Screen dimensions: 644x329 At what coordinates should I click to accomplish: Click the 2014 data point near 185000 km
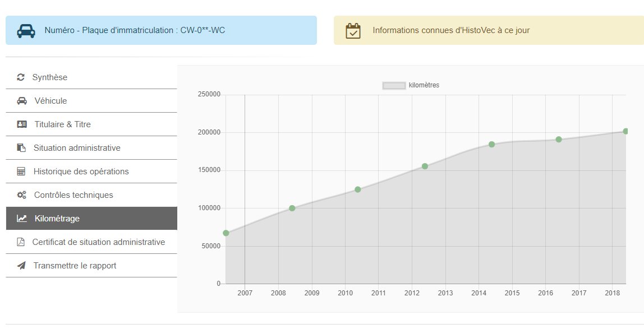coord(491,145)
